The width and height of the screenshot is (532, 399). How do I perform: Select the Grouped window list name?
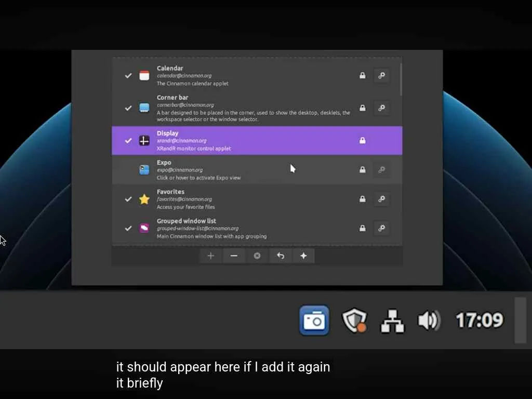pos(187,221)
